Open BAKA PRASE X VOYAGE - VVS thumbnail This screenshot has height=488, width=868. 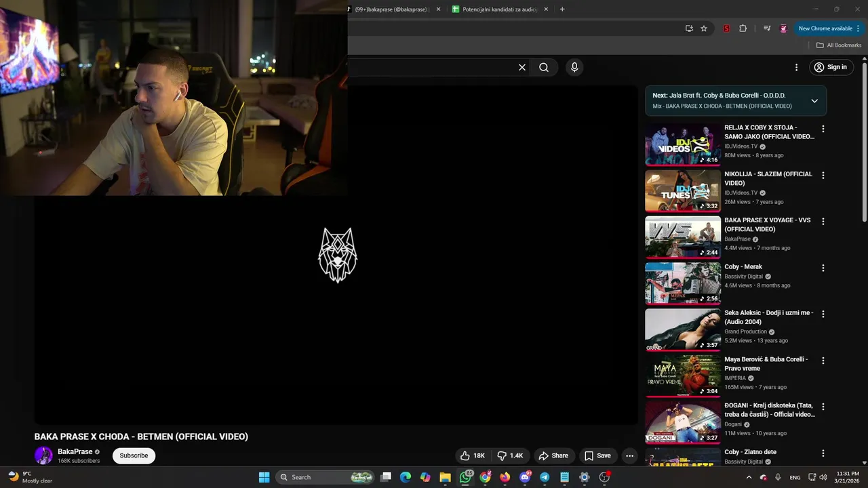click(x=683, y=237)
